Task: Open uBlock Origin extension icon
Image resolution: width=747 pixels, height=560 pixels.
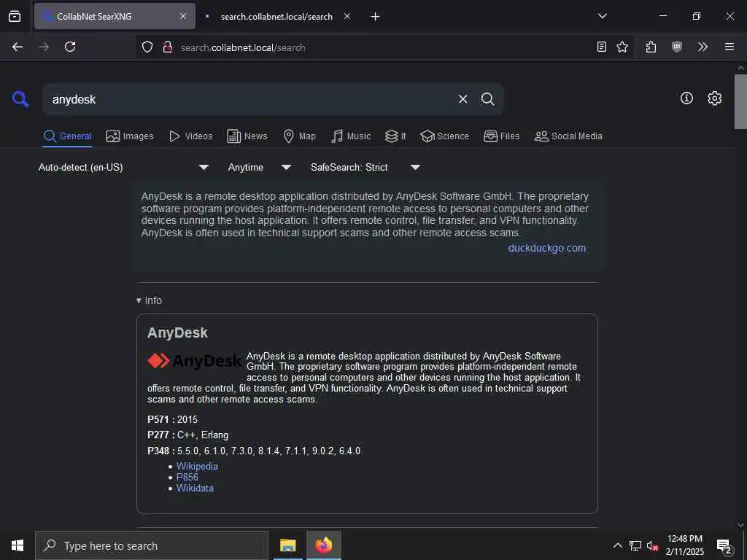Action: (677, 47)
